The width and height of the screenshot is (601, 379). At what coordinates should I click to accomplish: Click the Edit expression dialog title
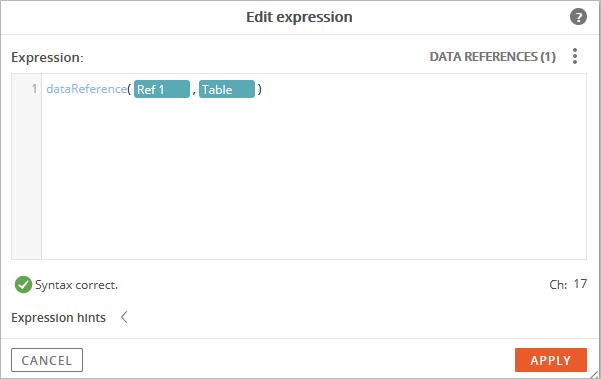point(299,17)
